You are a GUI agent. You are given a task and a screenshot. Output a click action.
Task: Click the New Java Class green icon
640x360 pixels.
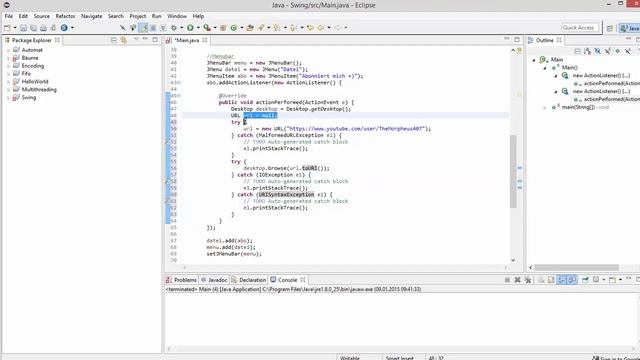tap(233, 28)
